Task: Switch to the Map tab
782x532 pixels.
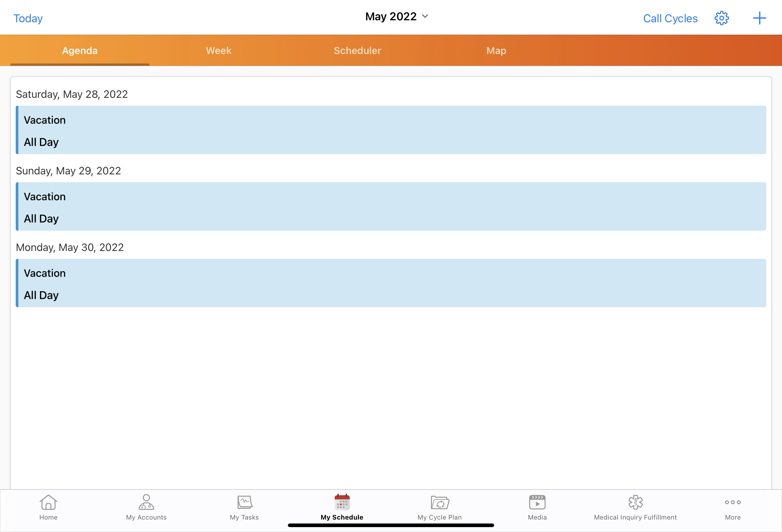Action: (496, 50)
